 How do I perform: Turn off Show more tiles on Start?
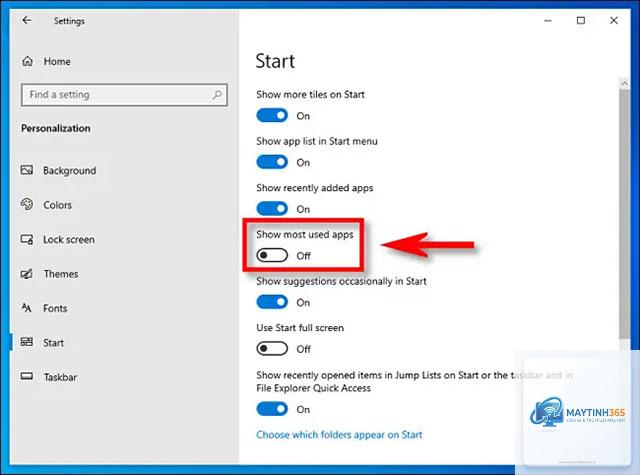tap(272, 115)
